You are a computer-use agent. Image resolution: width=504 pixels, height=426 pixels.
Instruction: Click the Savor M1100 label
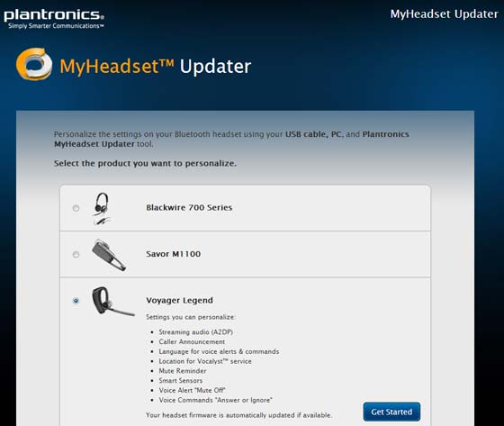click(173, 254)
